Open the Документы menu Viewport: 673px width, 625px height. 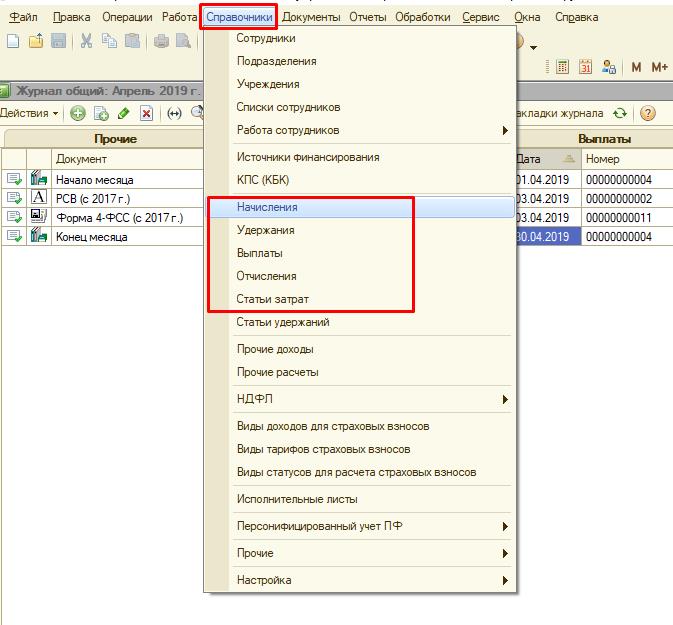click(x=310, y=17)
